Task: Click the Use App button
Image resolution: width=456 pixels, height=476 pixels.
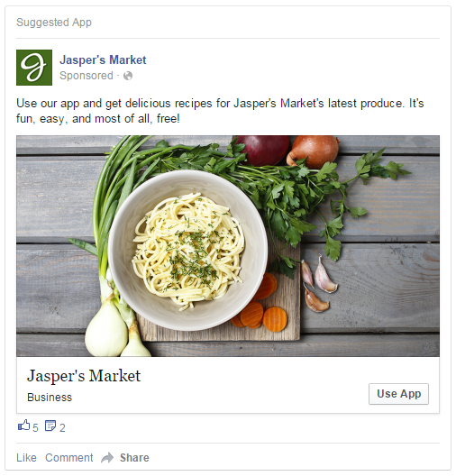Action: coord(398,394)
